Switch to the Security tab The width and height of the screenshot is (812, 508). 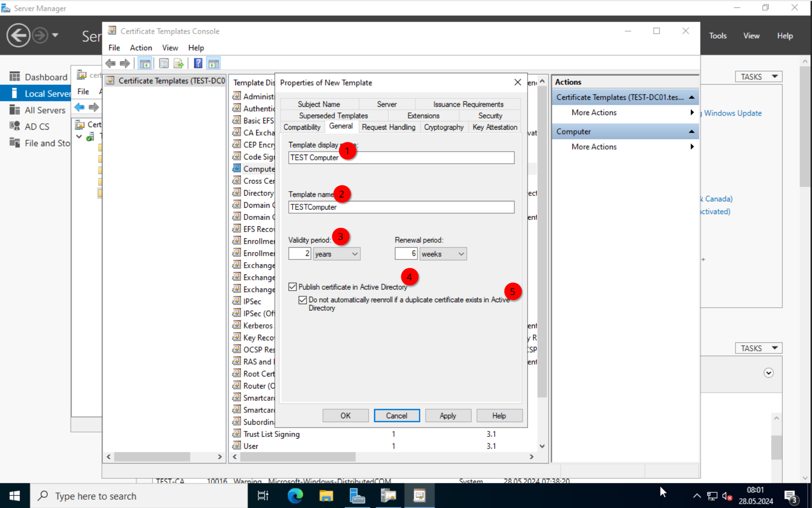coord(490,116)
